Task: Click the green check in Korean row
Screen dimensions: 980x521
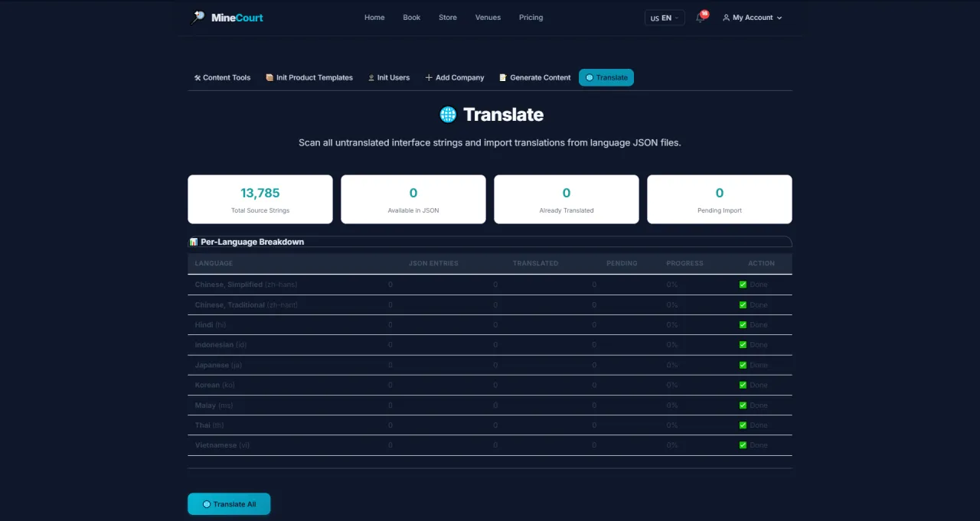Action: 743,385
